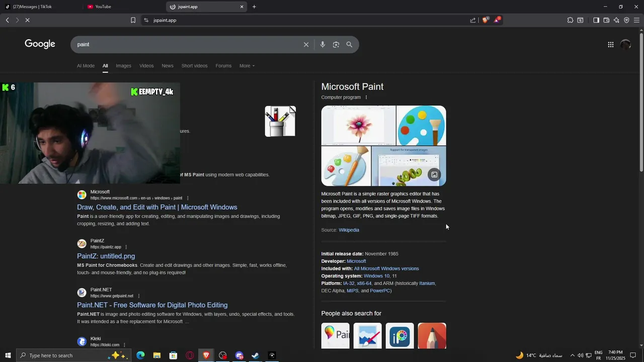Open Draw, Create, and Edit with Paint link

[x=157, y=207]
